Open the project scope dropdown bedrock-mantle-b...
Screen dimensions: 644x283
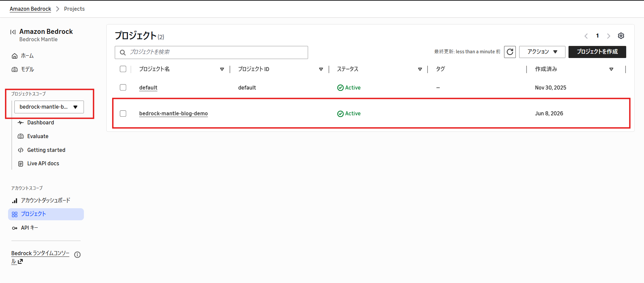pyautogui.click(x=49, y=107)
